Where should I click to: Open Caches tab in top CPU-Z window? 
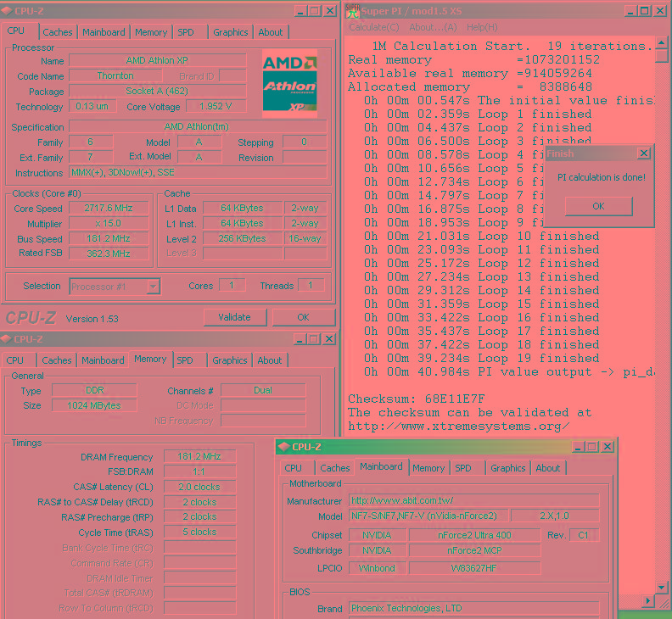coord(58,32)
